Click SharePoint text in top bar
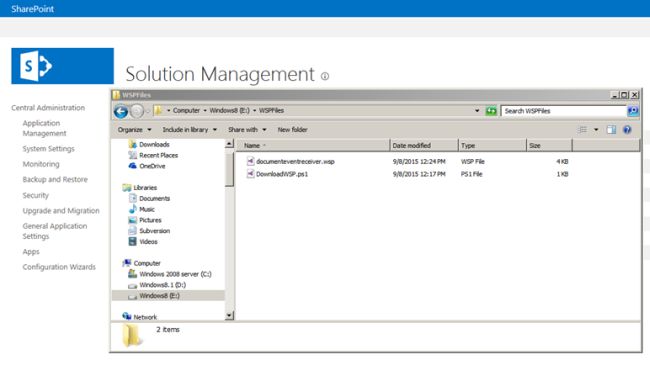650x365 pixels. pyautogui.click(x=32, y=9)
